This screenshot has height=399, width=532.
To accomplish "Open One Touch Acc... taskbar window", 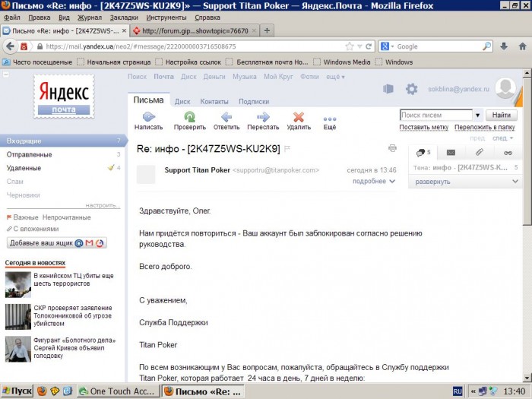I will 118,391.
